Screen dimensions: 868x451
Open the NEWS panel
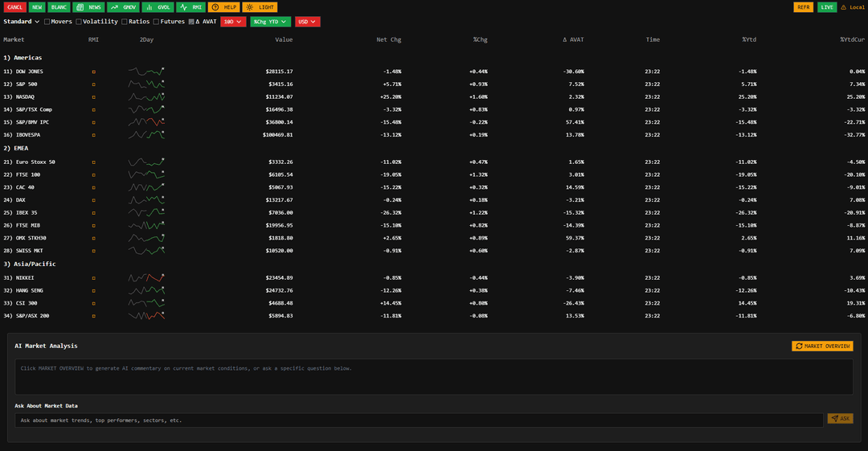[x=88, y=7]
